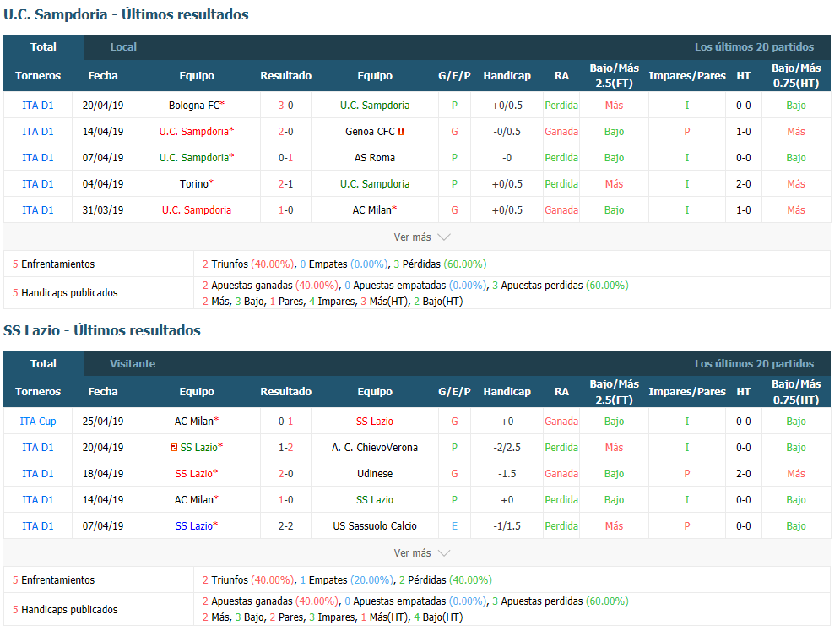This screenshot has height=631, width=840.
Task: Open ITA D1 link for Bologna FC match
Action: click(37, 106)
